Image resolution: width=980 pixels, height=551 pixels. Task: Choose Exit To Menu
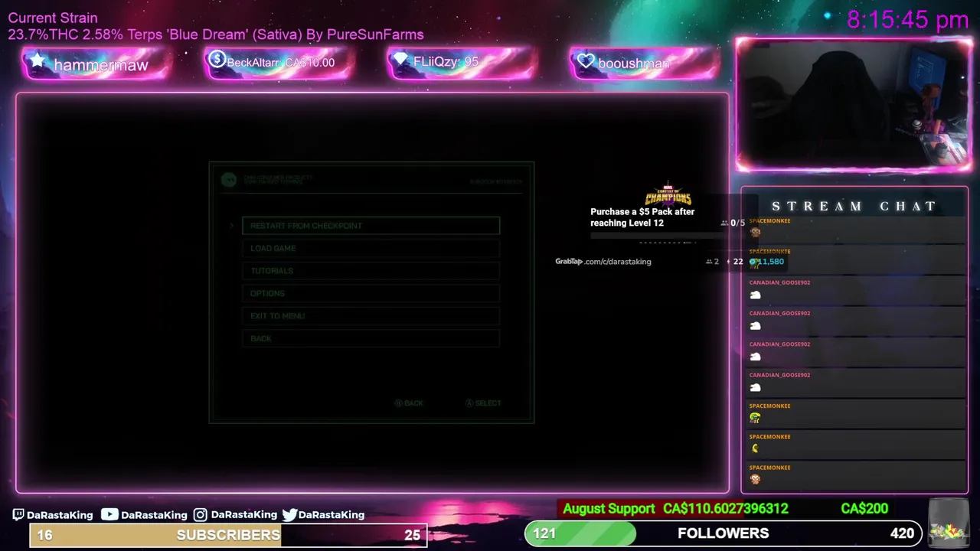click(x=371, y=316)
